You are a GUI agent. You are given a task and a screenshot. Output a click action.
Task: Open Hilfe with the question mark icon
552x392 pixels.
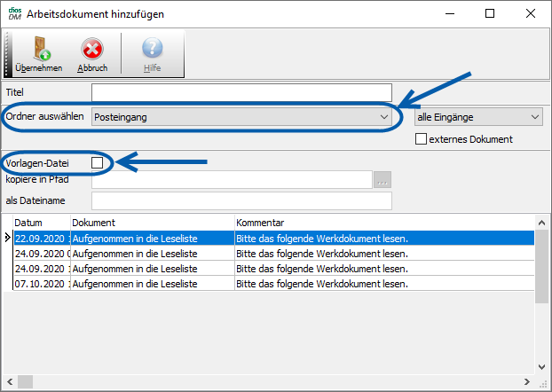[x=153, y=49]
